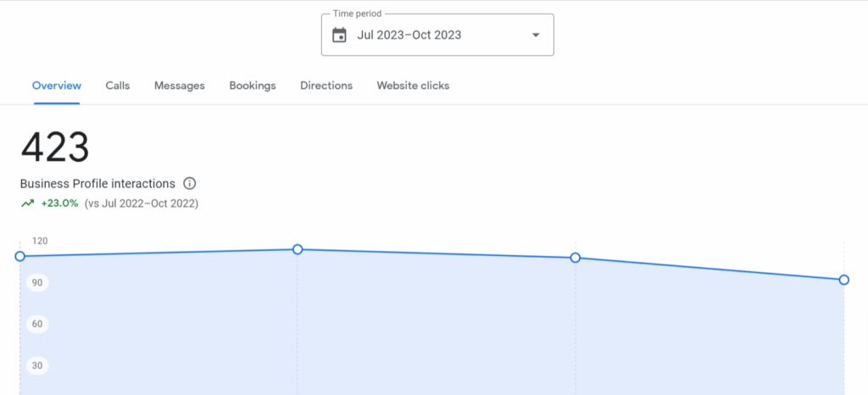Click the 90 y-axis label

click(37, 282)
